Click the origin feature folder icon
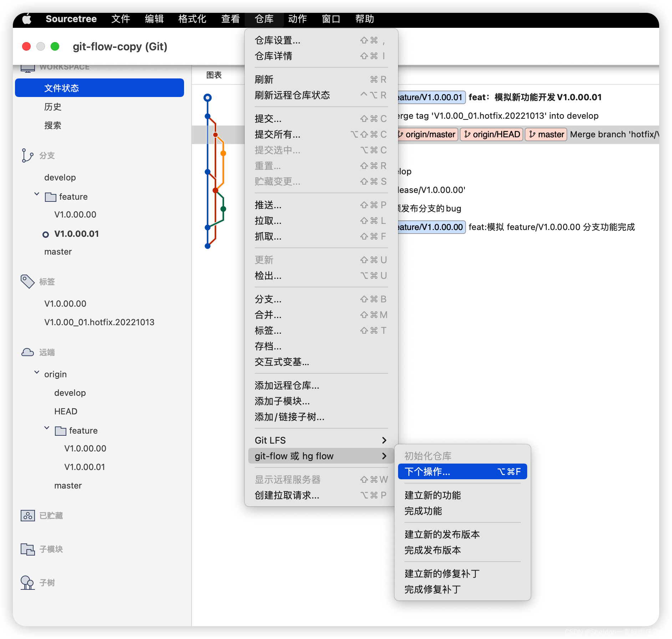672x639 pixels. click(61, 431)
